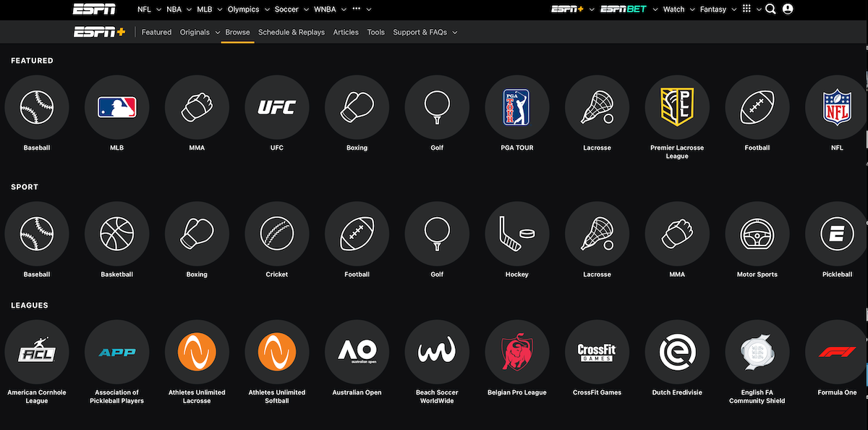Open Lacrosse icon in the Sport row
868x430 pixels.
click(x=597, y=235)
